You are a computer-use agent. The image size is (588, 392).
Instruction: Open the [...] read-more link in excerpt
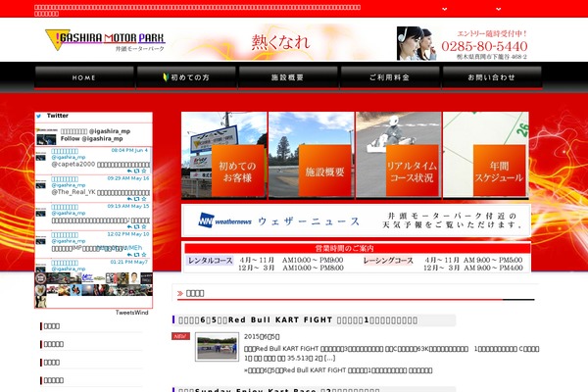point(329,359)
